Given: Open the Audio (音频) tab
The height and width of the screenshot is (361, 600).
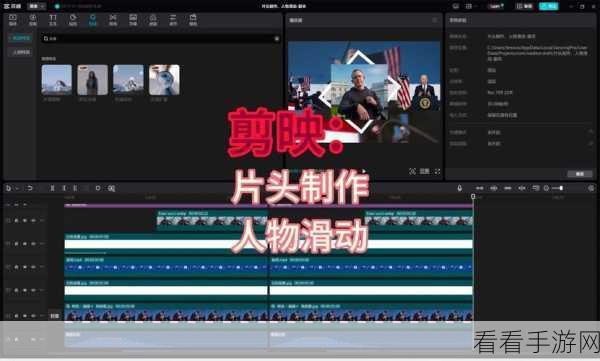Looking at the screenshot, I should (33, 20).
